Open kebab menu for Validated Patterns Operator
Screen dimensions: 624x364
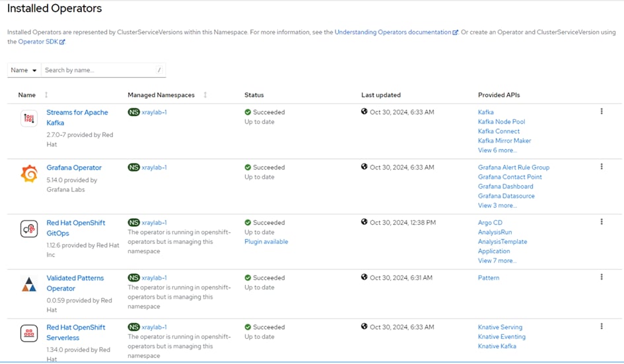click(x=602, y=277)
